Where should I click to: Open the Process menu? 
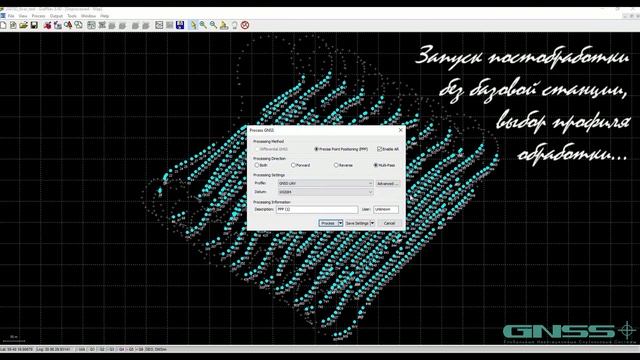pyautogui.click(x=38, y=16)
